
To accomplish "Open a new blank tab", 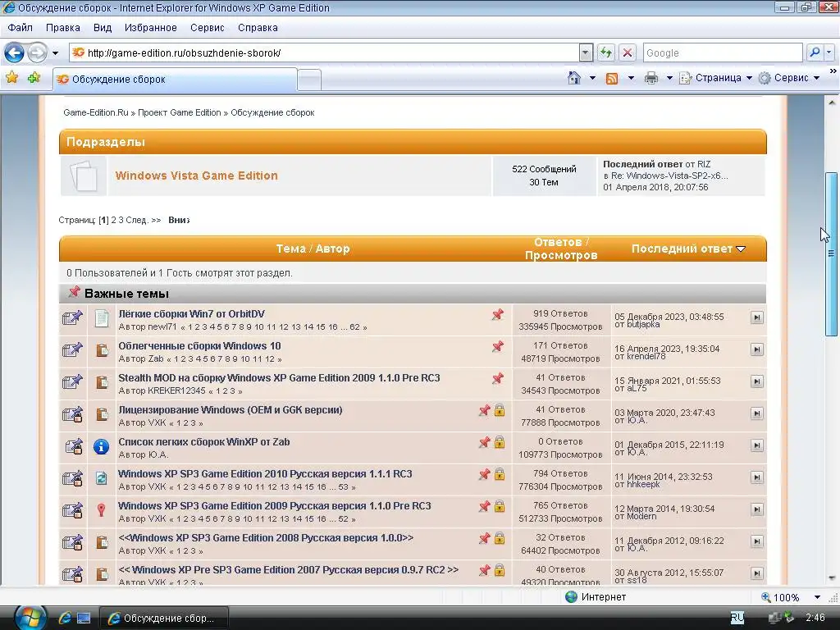I will [309, 80].
